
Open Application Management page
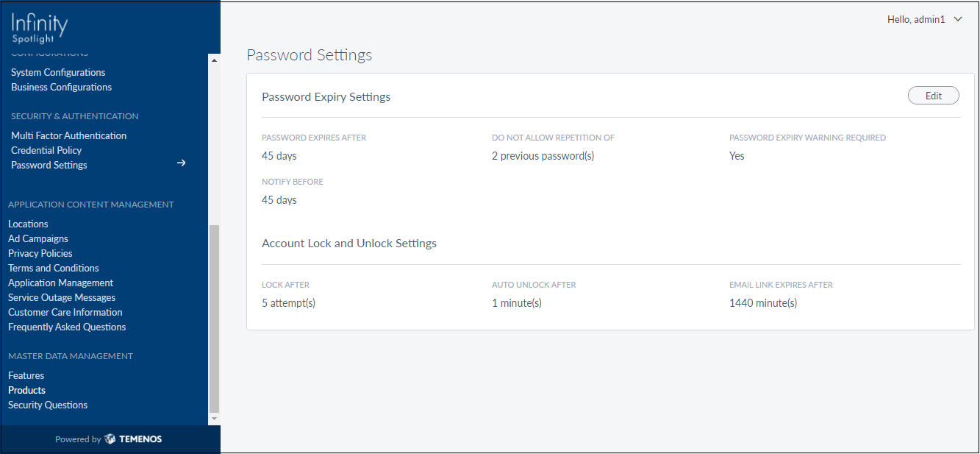[x=61, y=283]
